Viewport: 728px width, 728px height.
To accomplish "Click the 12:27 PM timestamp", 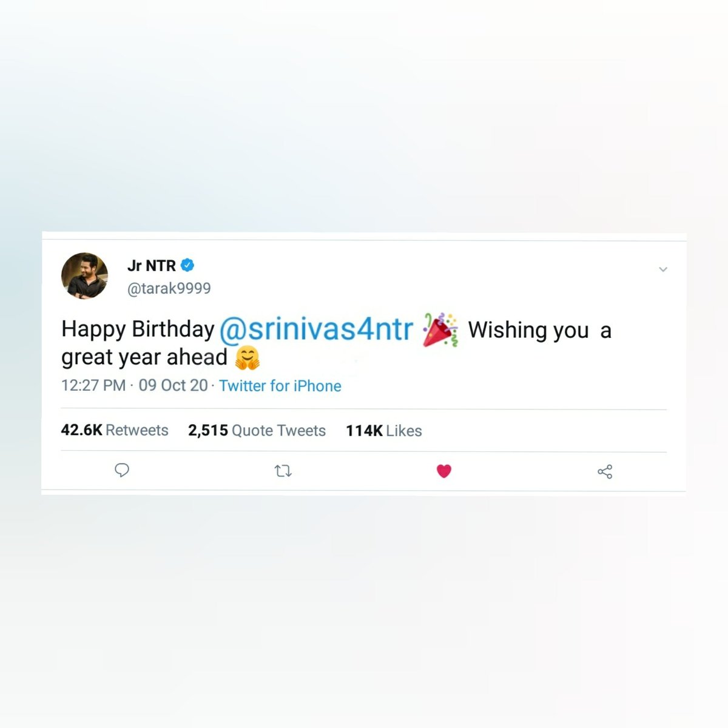I will [93, 385].
